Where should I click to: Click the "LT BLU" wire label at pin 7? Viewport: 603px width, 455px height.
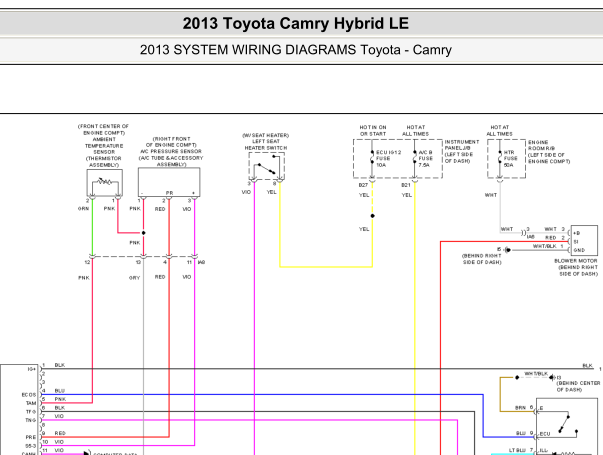coord(517,450)
